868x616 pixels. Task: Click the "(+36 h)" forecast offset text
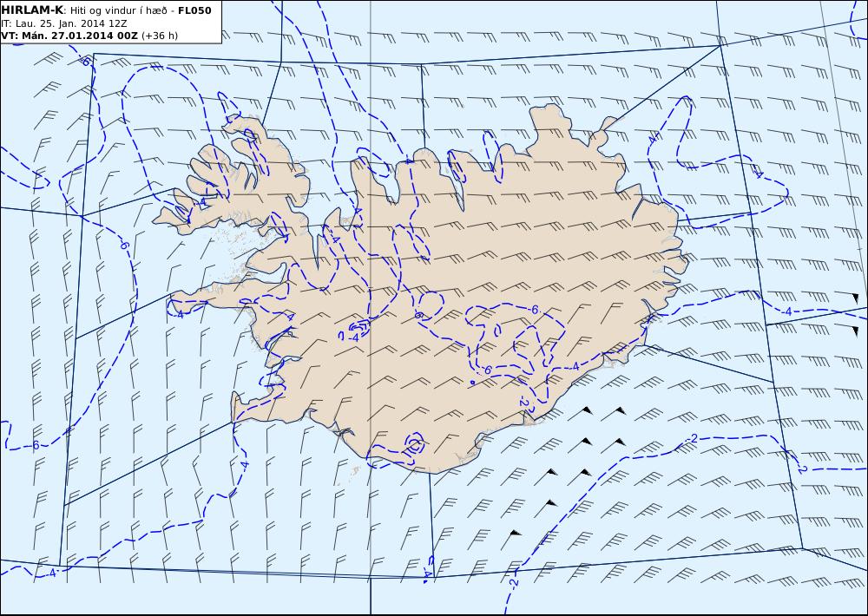coord(160,36)
